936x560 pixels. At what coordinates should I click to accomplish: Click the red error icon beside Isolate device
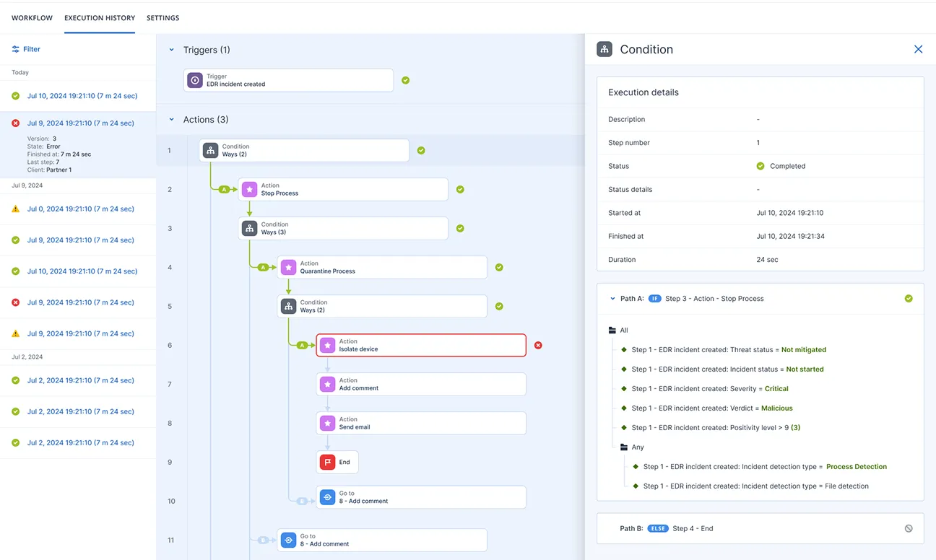pos(538,346)
